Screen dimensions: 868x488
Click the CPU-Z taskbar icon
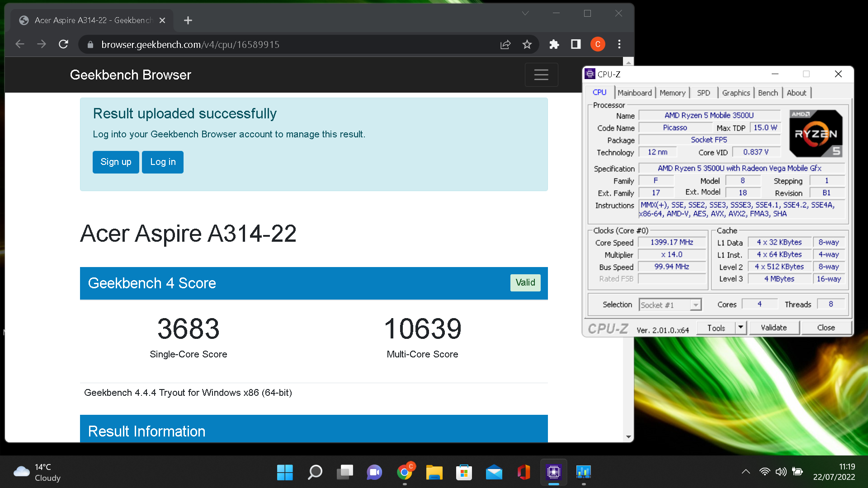click(554, 473)
